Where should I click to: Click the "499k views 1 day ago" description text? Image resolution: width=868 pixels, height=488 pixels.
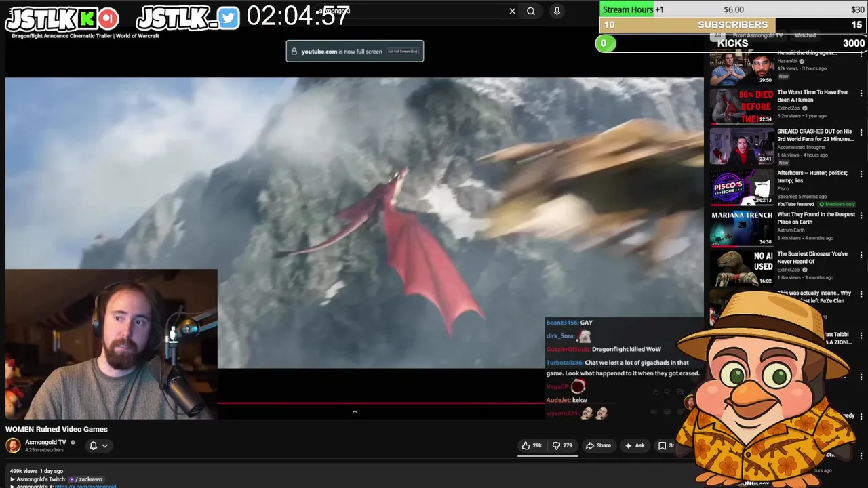(36, 471)
